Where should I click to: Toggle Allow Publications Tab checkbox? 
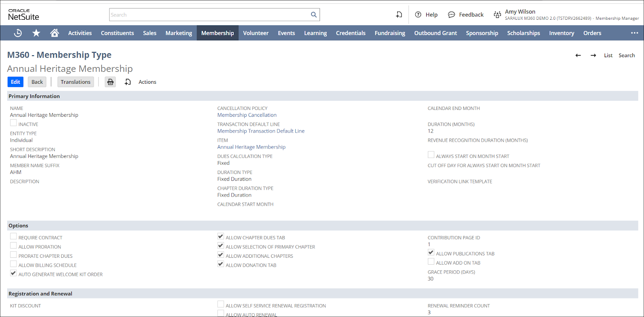coord(431,253)
